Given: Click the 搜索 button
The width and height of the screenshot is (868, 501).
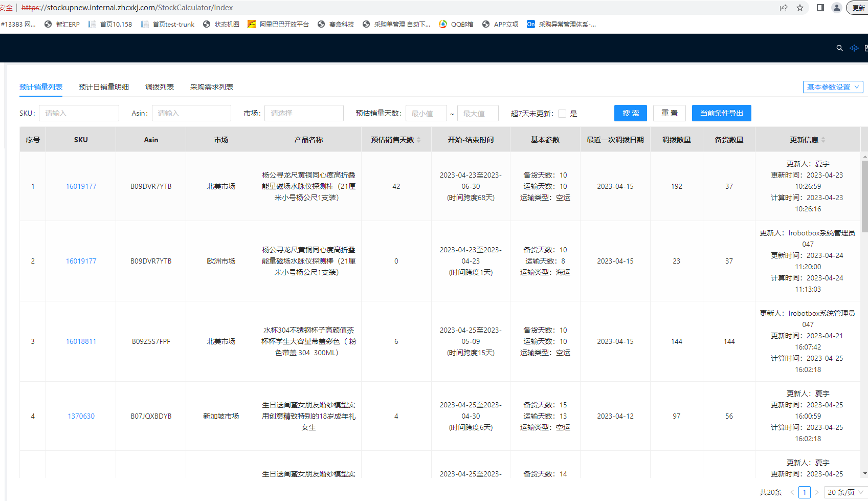Looking at the screenshot, I should point(631,113).
